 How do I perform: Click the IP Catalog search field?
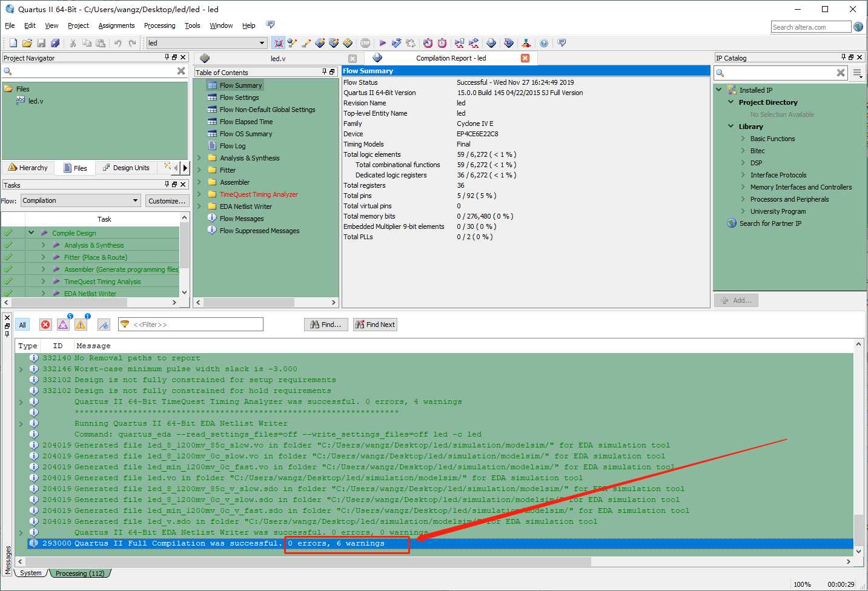[780, 73]
